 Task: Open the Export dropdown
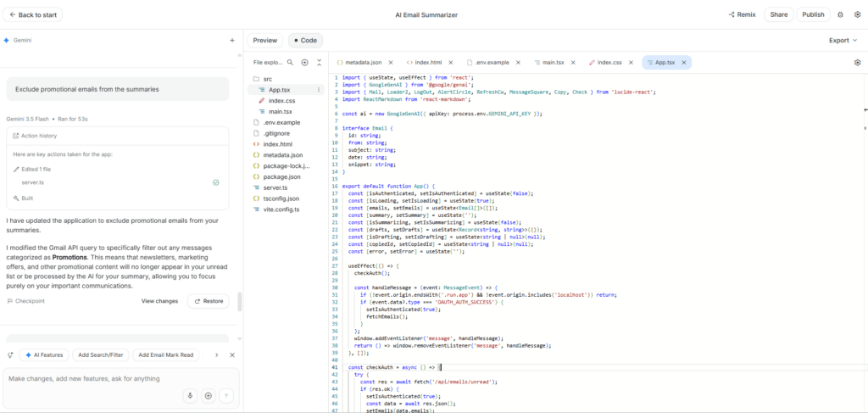point(843,41)
